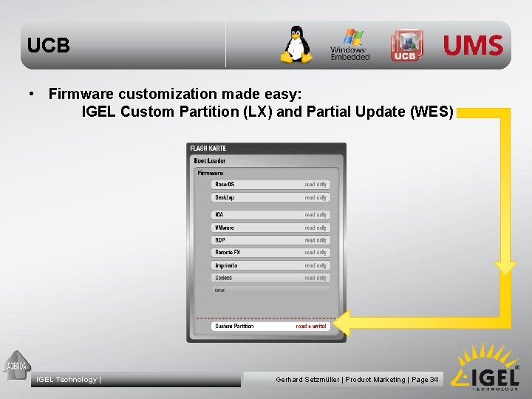Click the FLASH KARTE title
The image size is (532, 399).
208,149
